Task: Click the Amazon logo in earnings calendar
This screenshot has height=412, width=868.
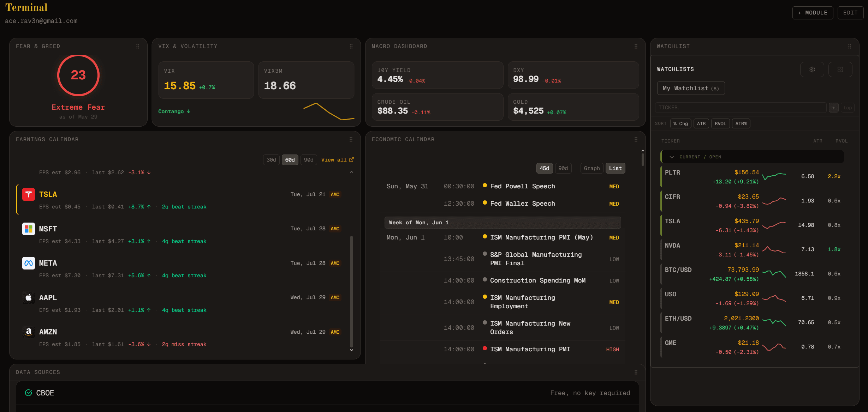Action: (29, 332)
